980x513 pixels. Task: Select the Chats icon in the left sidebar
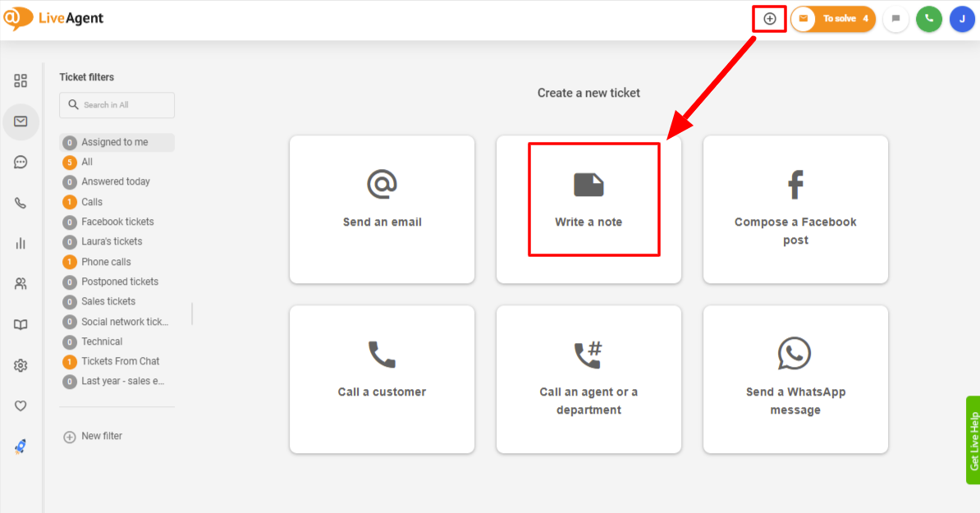21,162
